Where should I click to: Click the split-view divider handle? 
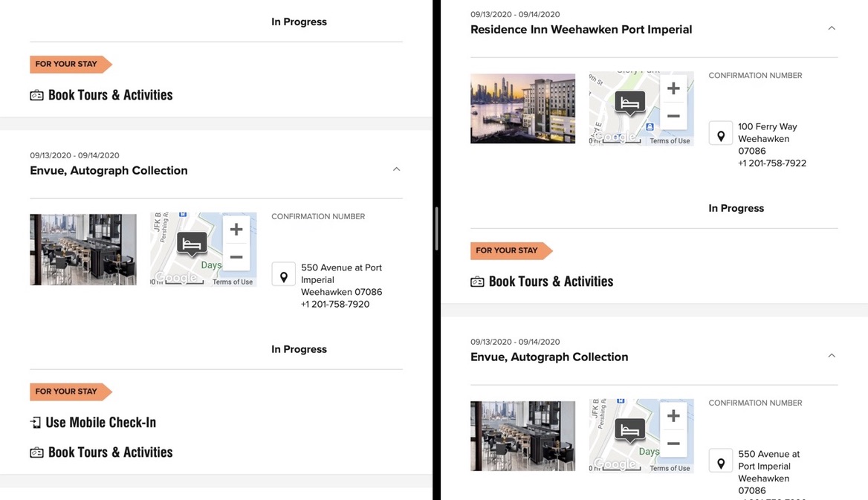(x=437, y=229)
